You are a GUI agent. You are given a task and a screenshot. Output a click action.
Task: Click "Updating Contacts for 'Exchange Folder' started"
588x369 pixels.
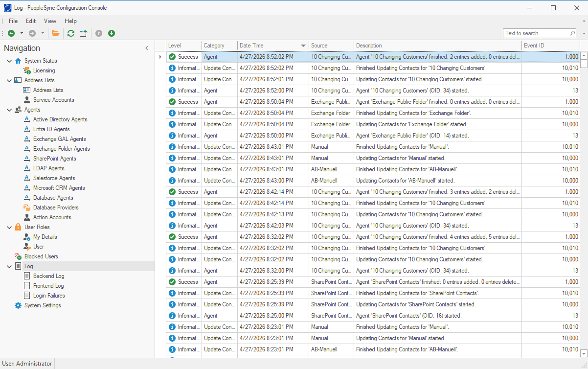coord(411,124)
